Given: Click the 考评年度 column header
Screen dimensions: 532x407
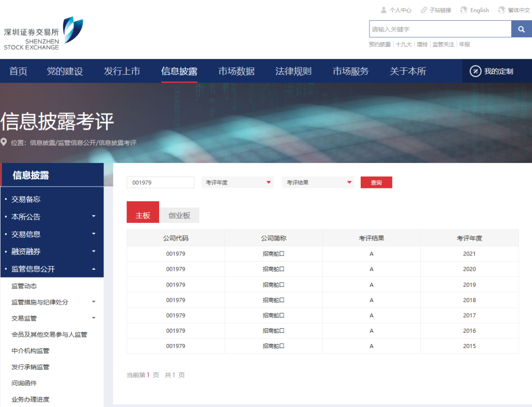Looking at the screenshot, I should (469, 238).
